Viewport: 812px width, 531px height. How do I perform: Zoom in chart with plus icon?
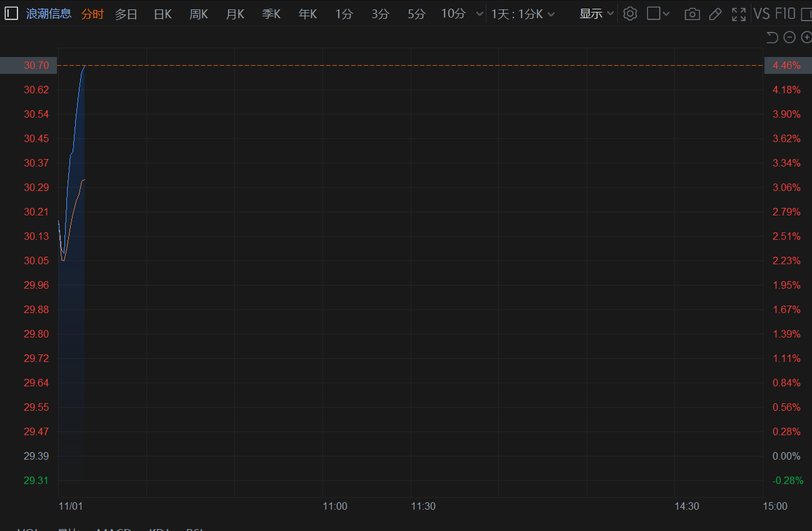[x=806, y=38]
